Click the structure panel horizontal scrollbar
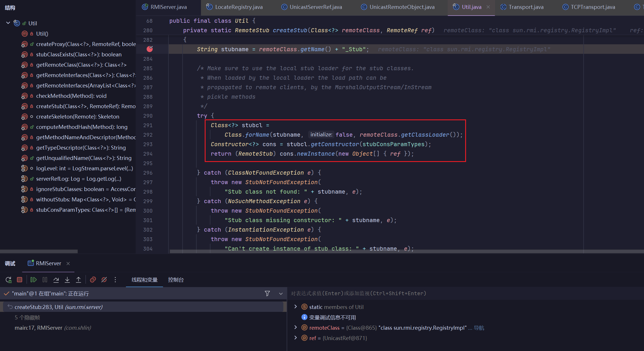The image size is (644, 351). pyautogui.click(x=39, y=251)
